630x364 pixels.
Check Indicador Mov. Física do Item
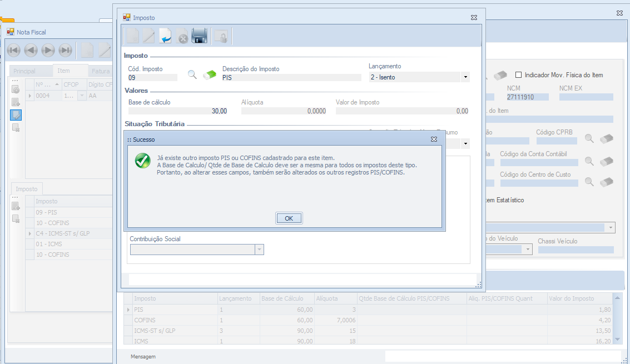(519, 75)
